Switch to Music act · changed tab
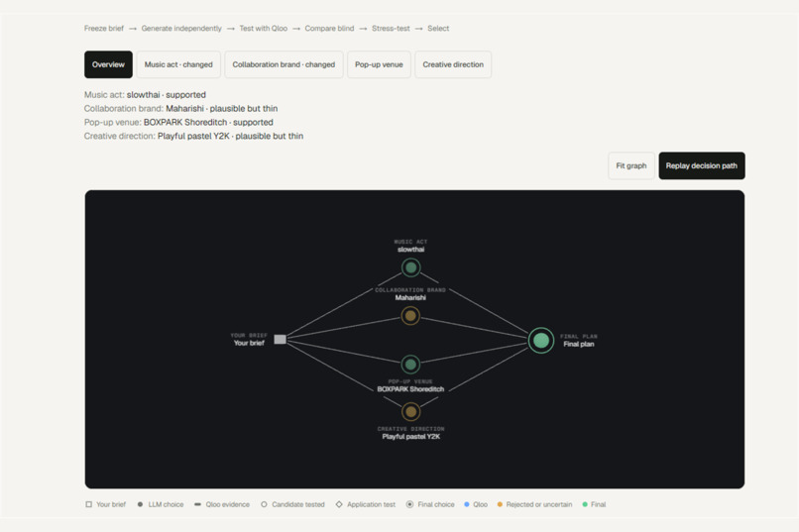Image resolution: width=799 pixels, height=532 pixels. (178, 64)
